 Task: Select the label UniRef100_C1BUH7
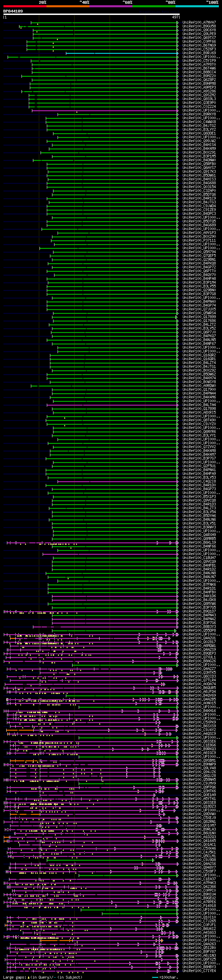click(199, 558)
